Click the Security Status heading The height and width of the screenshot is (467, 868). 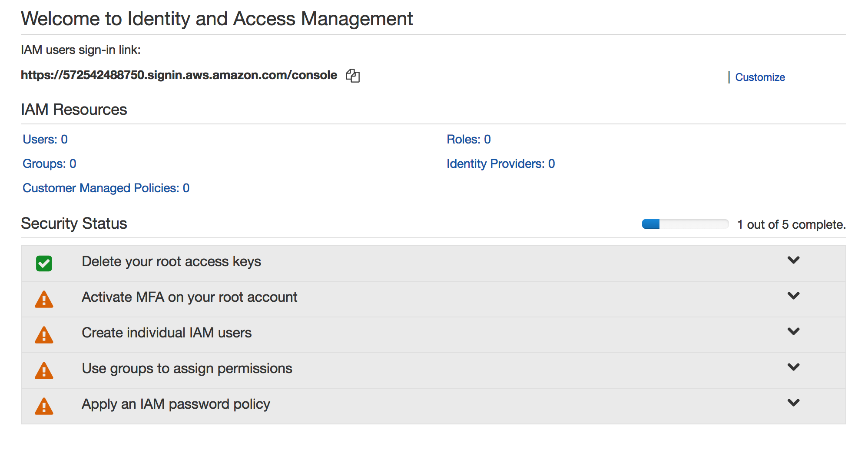(x=74, y=223)
